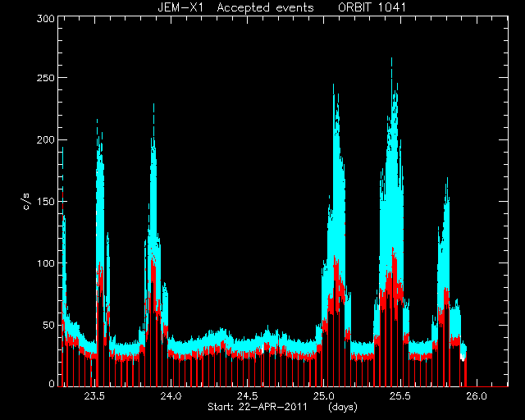525x420 pixels.
Task: Click the plot title ORBIT 1041
Action: coord(372,7)
